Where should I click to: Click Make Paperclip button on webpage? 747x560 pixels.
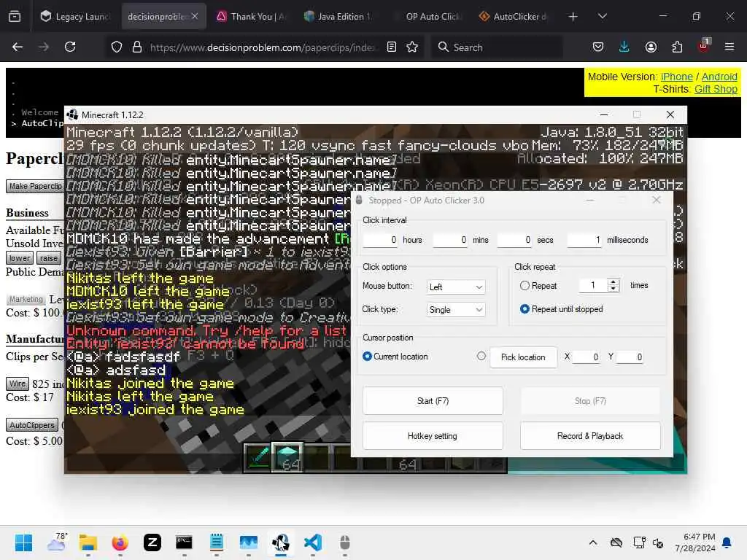coord(35,186)
